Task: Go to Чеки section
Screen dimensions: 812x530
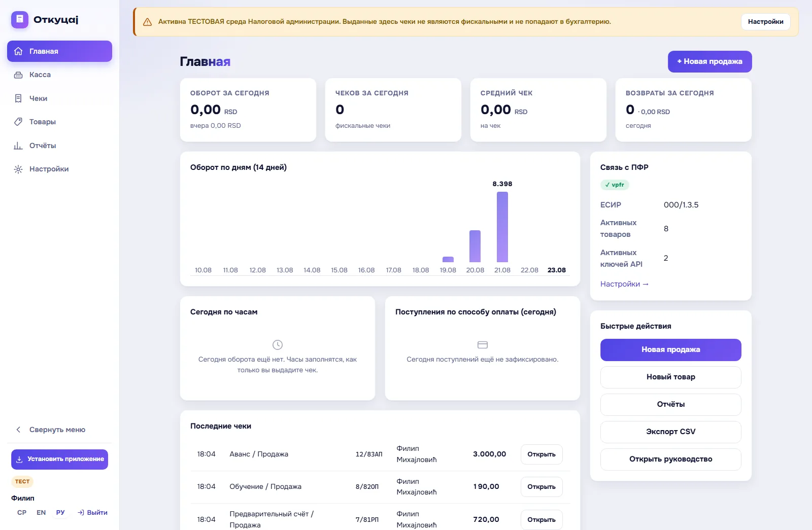Action: [59, 98]
